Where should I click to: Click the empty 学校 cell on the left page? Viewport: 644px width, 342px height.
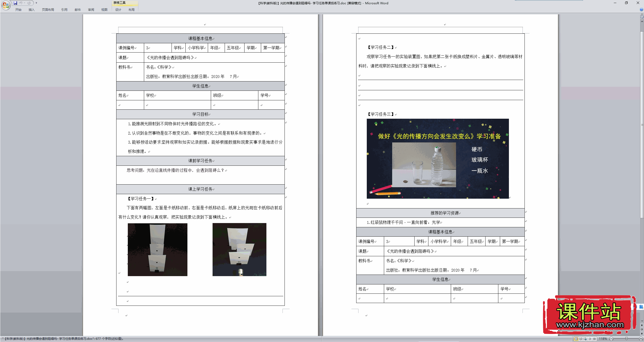177,105
